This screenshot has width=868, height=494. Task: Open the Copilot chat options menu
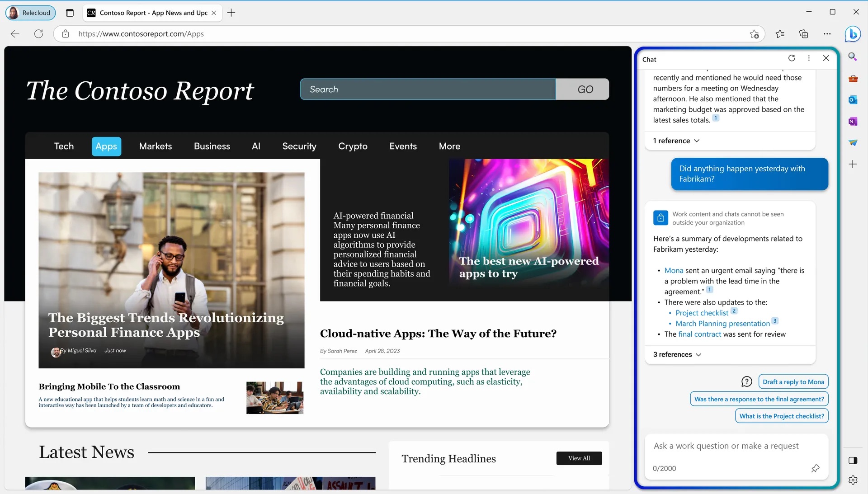[x=809, y=58]
